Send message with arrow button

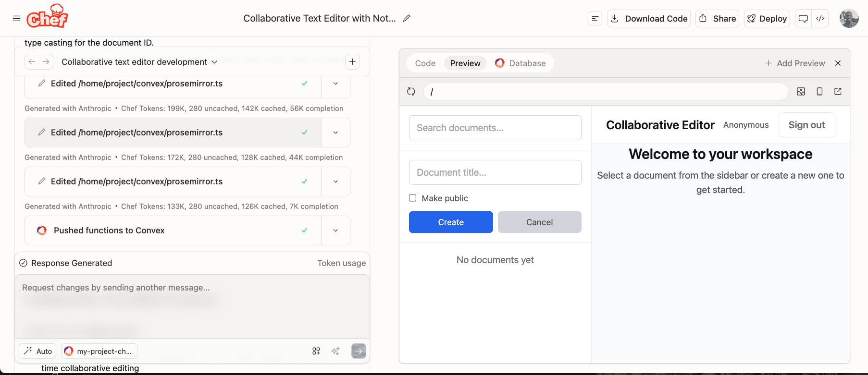(x=359, y=351)
